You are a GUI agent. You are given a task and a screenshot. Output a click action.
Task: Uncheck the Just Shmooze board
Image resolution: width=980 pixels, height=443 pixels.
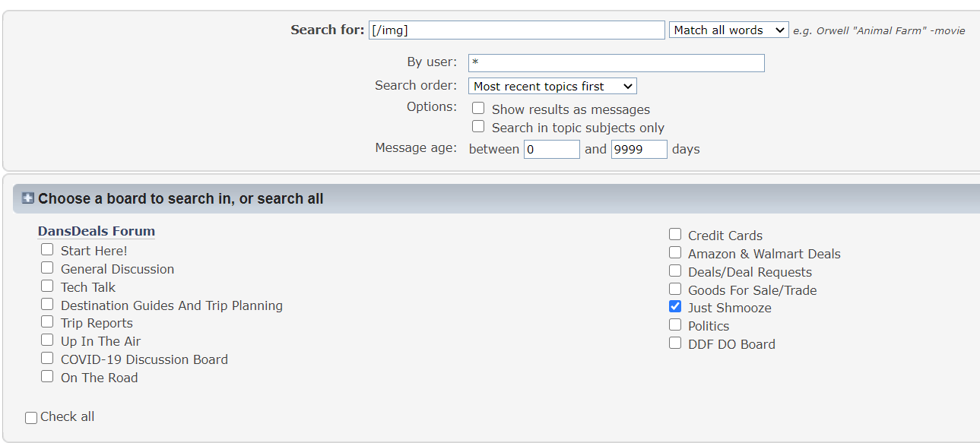click(x=675, y=306)
